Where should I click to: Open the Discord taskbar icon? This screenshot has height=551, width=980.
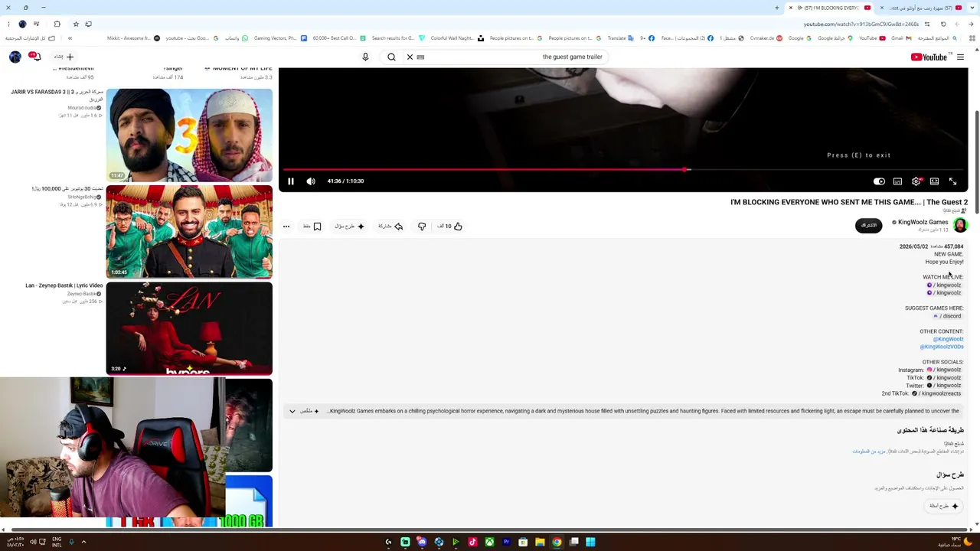coord(422,542)
